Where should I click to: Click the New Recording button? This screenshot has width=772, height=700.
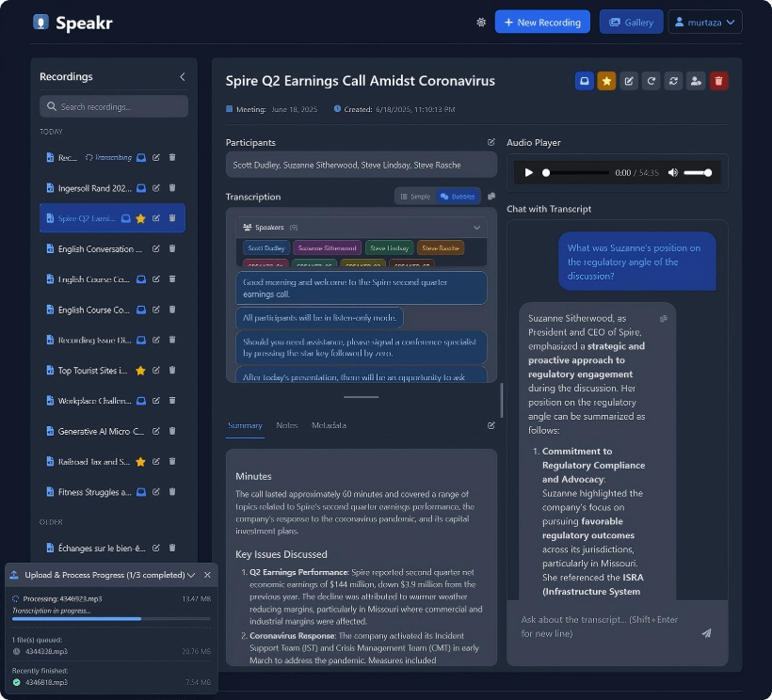[542, 22]
